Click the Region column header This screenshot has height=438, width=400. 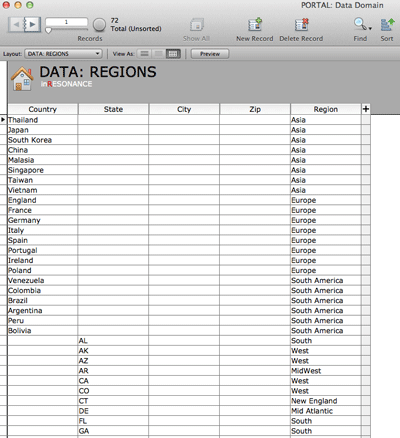pyautogui.click(x=326, y=109)
